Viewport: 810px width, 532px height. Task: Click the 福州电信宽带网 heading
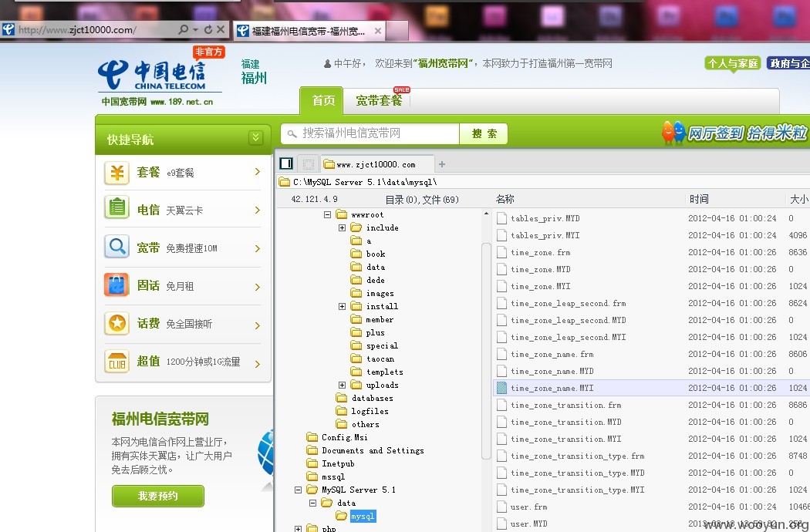click(x=160, y=419)
